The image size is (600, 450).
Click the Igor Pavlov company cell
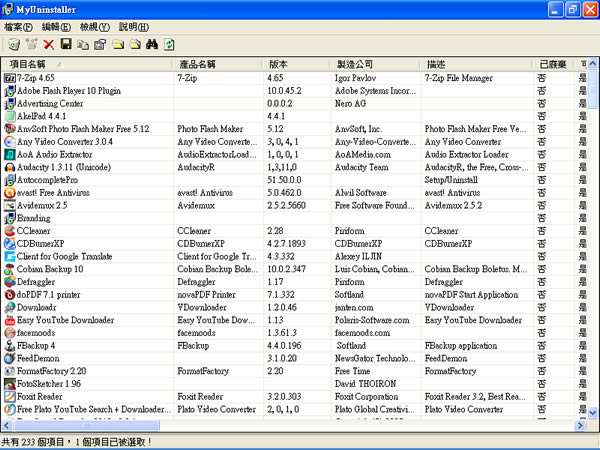[x=355, y=78]
